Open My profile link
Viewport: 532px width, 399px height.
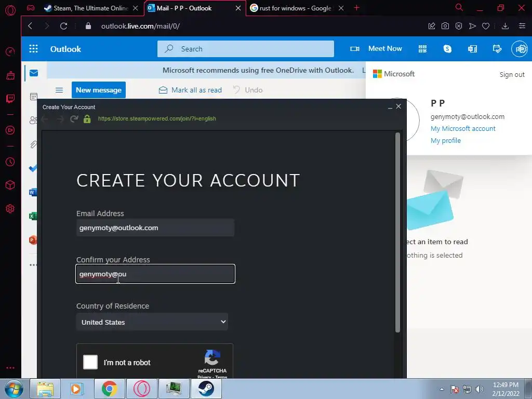click(445, 140)
